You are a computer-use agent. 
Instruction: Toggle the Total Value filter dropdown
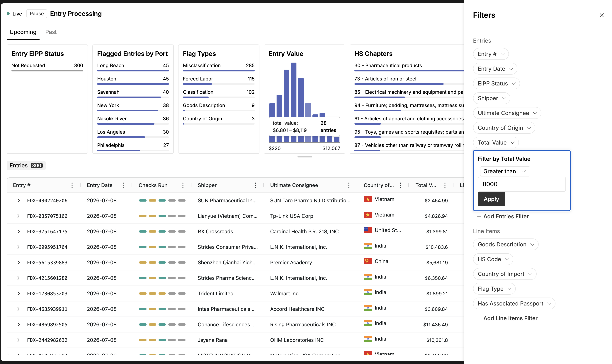(x=496, y=142)
